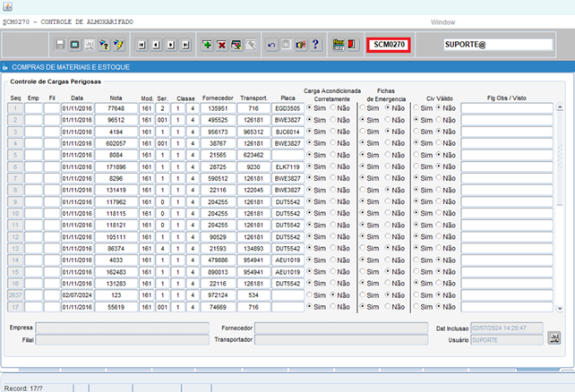Click the blue Undo arrow icon
Image resolution: width=575 pixels, height=392 pixels.
tap(271, 45)
